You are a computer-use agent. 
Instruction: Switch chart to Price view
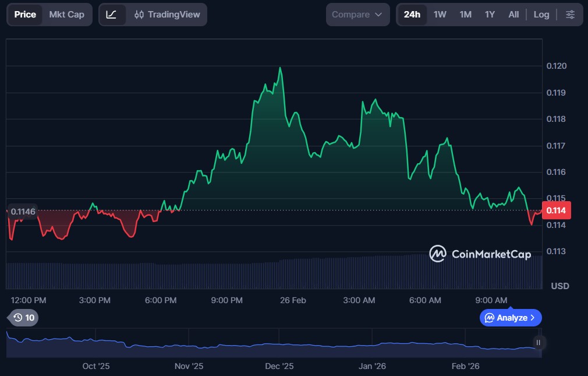25,15
